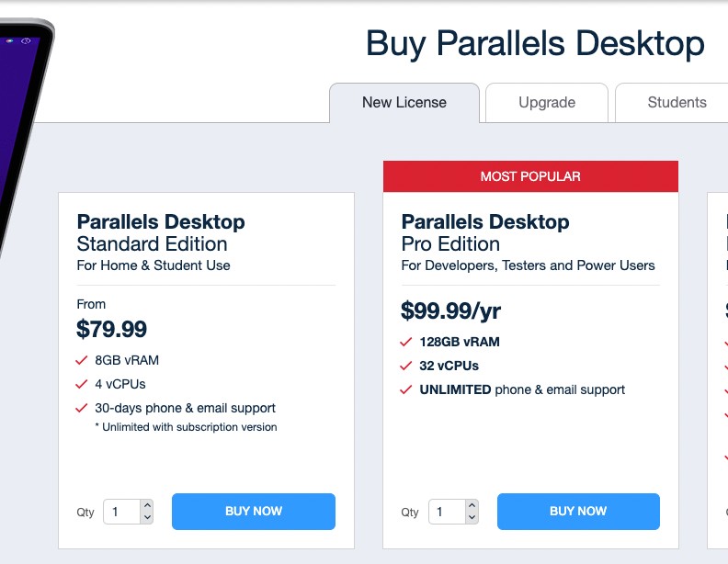
Task: Buy Now for Standard Edition
Action: pos(254,511)
